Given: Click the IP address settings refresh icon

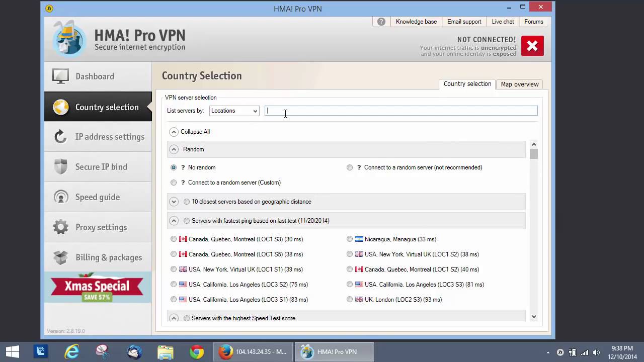Looking at the screenshot, I should (x=61, y=137).
